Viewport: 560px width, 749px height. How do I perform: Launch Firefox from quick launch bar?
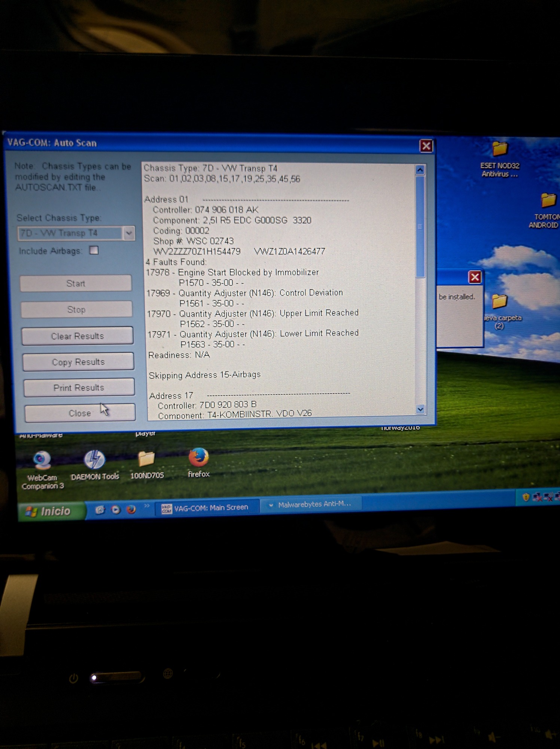coord(131,509)
